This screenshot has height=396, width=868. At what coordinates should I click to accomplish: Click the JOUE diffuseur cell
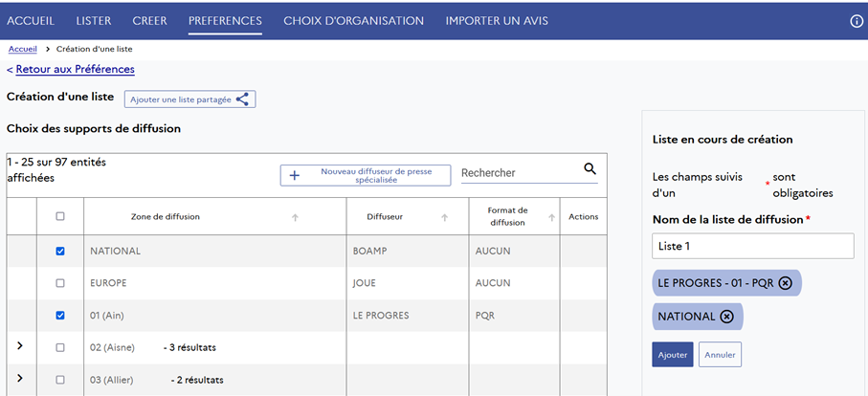[x=408, y=283]
